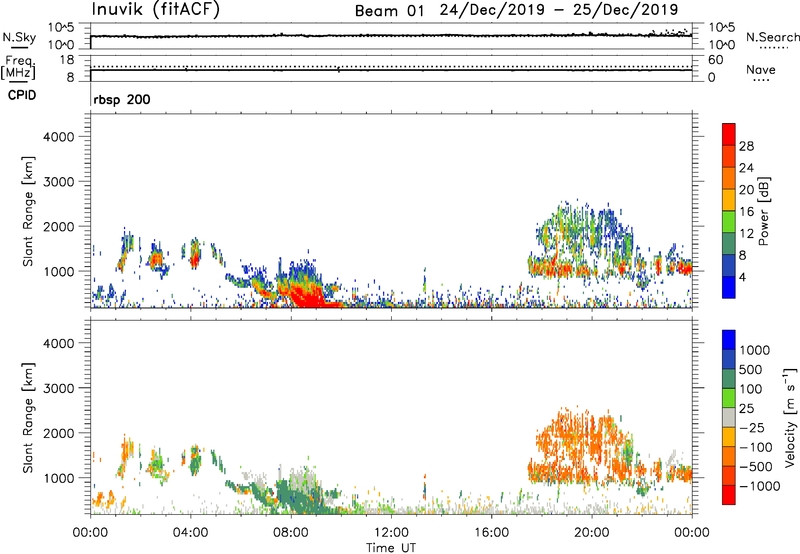Image resolution: width=800 pixels, height=554 pixels.
Task: Click the 'Time UT' axis title
Action: [391, 548]
